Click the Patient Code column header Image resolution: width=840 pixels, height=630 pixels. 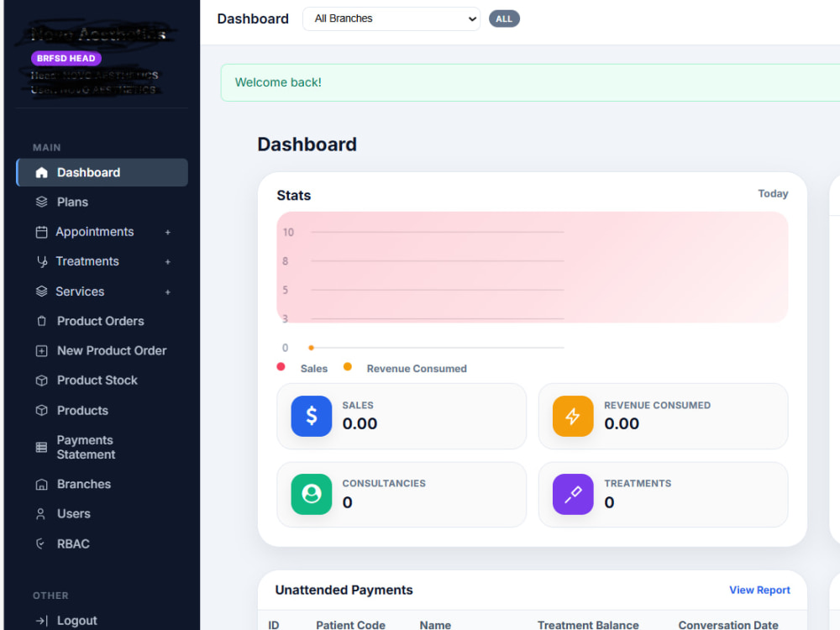click(350, 625)
